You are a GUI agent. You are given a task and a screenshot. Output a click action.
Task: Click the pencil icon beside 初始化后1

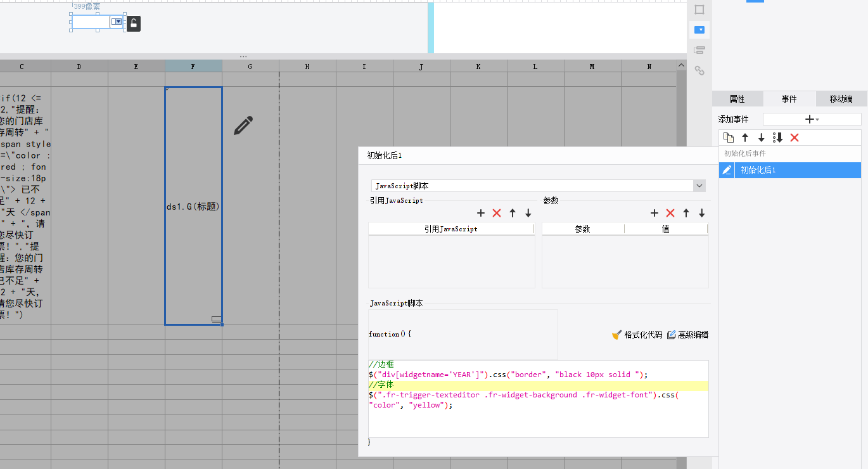(x=727, y=170)
